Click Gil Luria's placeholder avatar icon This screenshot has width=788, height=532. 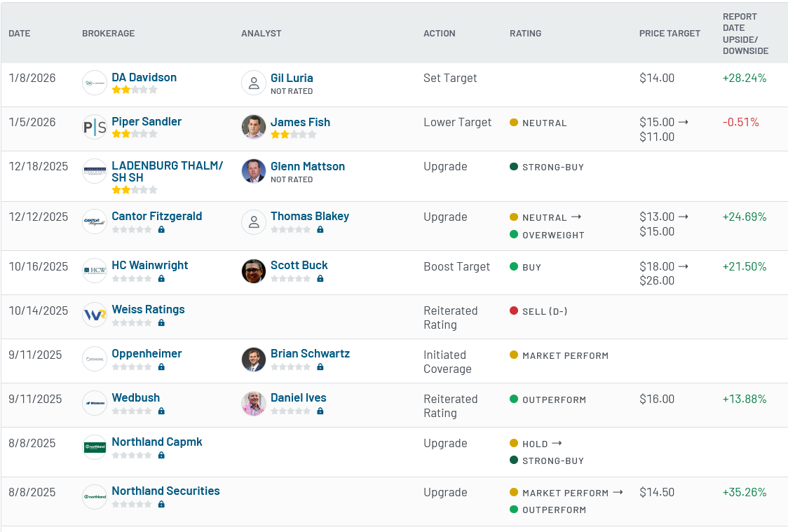point(254,83)
